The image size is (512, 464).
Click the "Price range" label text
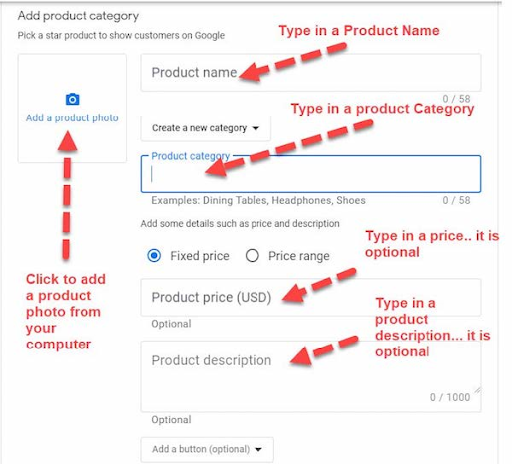coord(299,256)
